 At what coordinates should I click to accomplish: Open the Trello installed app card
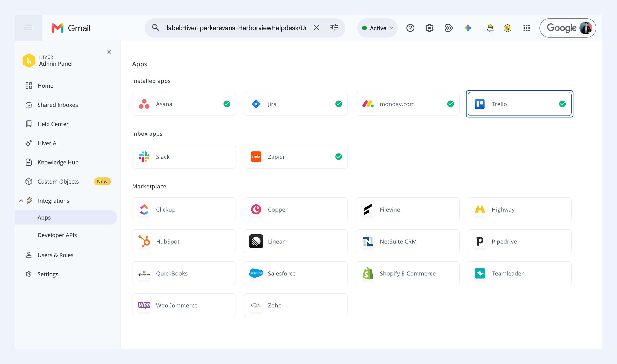tap(520, 104)
